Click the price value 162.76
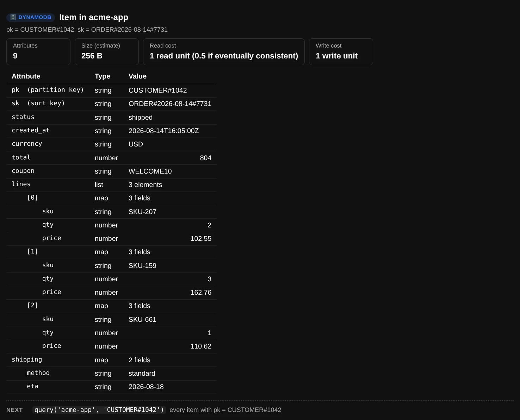Image resolution: width=520 pixels, height=420 pixels. (201, 293)
